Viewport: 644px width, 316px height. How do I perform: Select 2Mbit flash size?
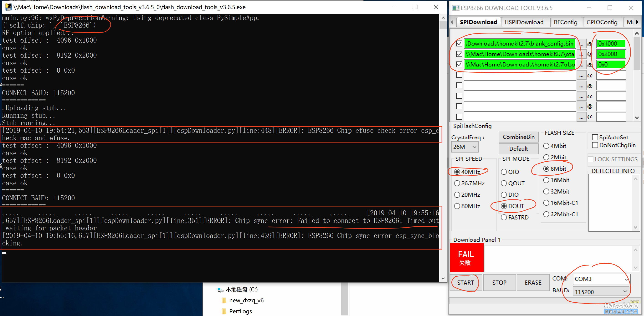pos(555,157)
